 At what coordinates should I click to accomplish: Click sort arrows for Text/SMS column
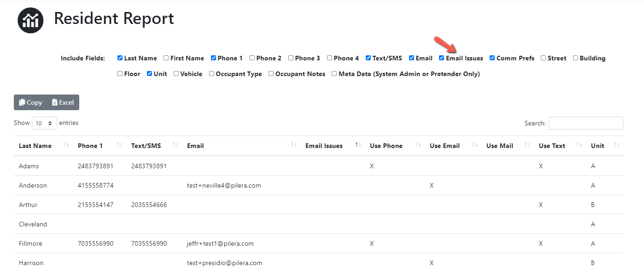pos(175,145)
